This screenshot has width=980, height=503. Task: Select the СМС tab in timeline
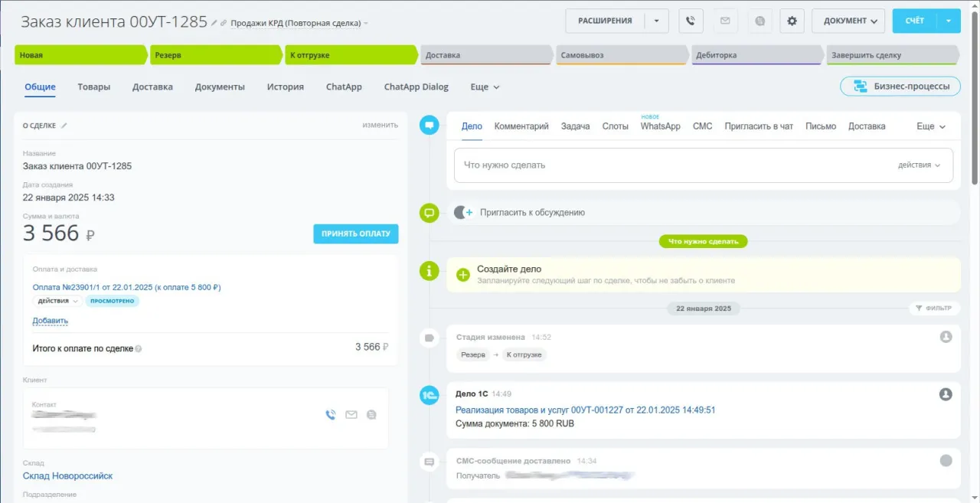click(x=702, y=126)
